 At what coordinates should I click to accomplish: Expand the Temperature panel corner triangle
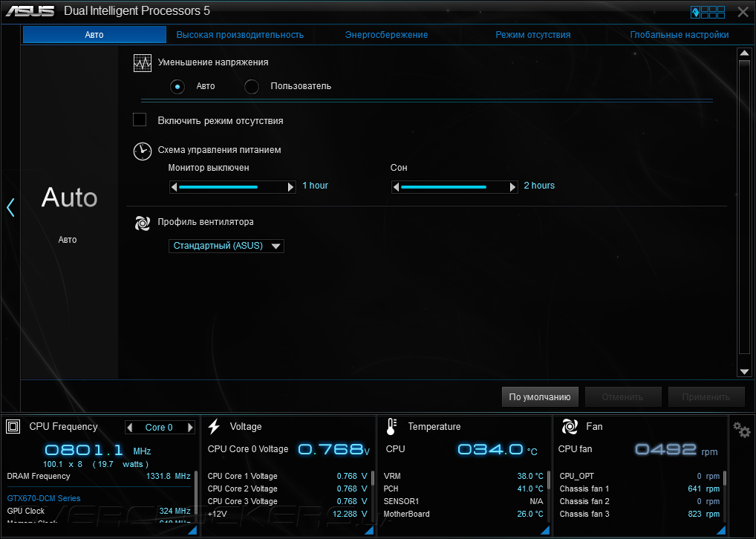545,530
